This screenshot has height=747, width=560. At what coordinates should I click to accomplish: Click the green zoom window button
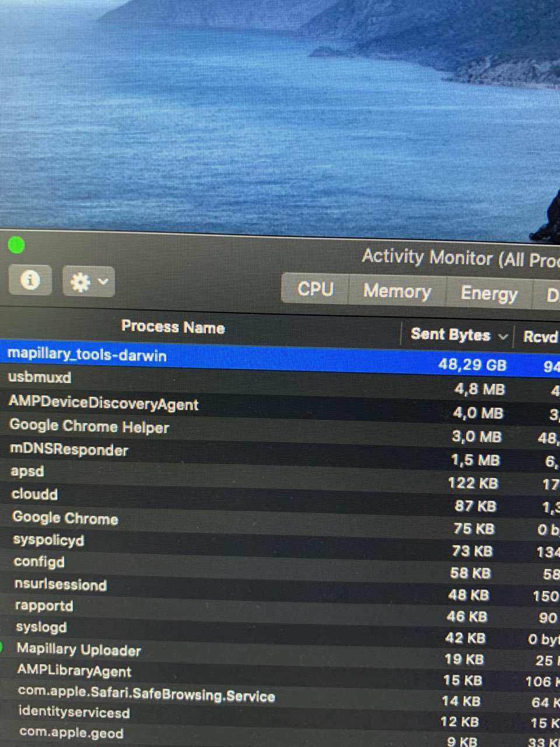[17, 245]
